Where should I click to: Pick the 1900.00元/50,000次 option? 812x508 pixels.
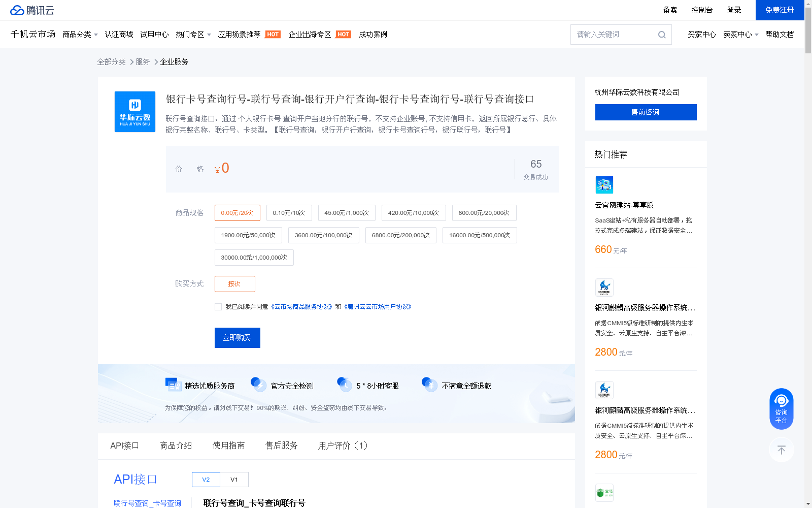click(248, 235)
